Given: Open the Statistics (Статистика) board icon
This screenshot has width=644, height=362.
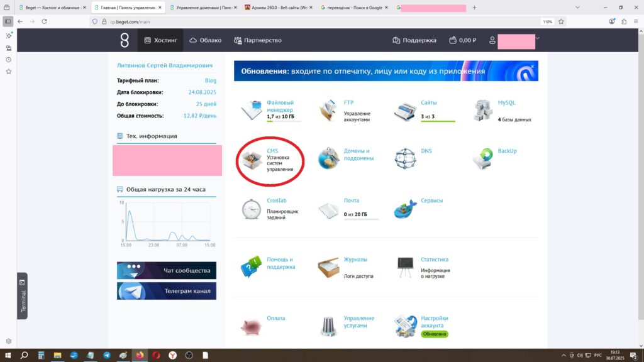Looking at the screenshot, I should 405,267.
